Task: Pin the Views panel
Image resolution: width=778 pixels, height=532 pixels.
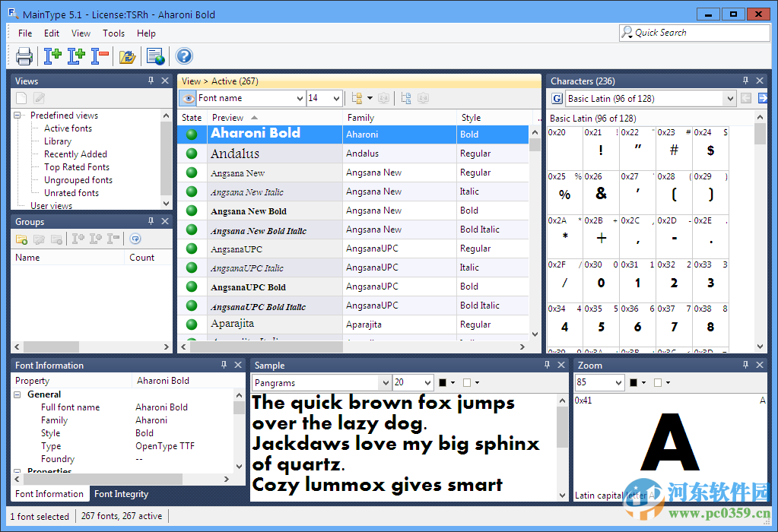Action: (151, 81)
